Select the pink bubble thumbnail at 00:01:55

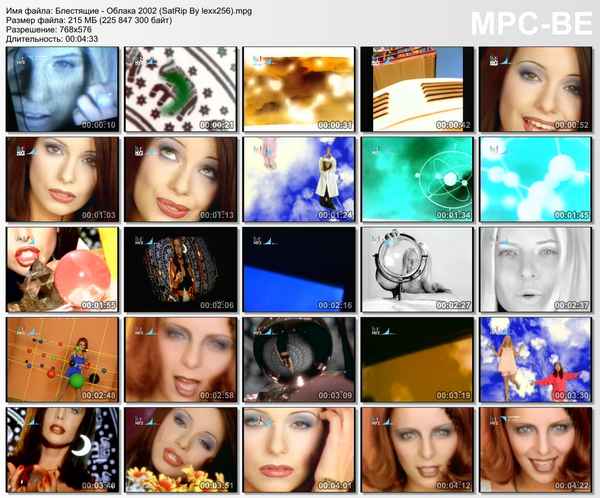[x=63, y=269]
